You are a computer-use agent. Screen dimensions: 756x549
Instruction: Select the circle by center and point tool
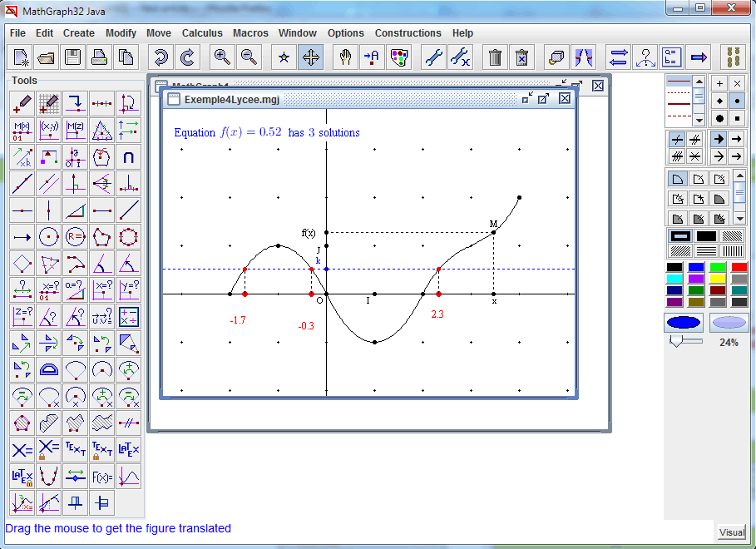tap(49, 237)
